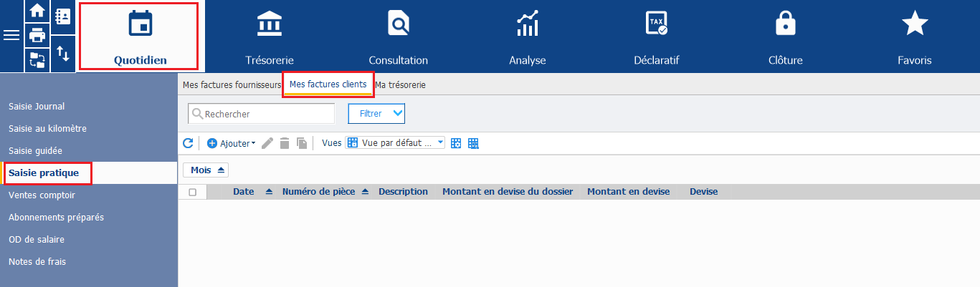Switch to Mes factures fournisseurs tab
Image resolution: width=980 pixels, height=287 pixels.
(x=232, y=84)
